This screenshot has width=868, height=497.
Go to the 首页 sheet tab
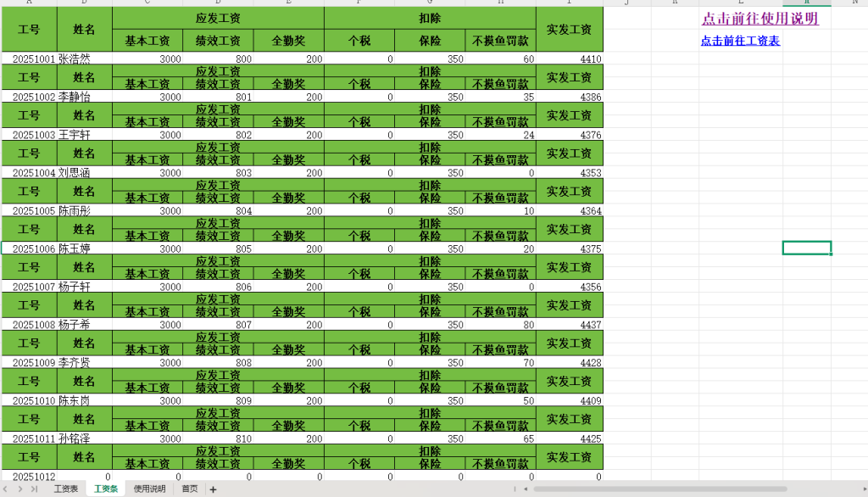click(x=189, y=489)
